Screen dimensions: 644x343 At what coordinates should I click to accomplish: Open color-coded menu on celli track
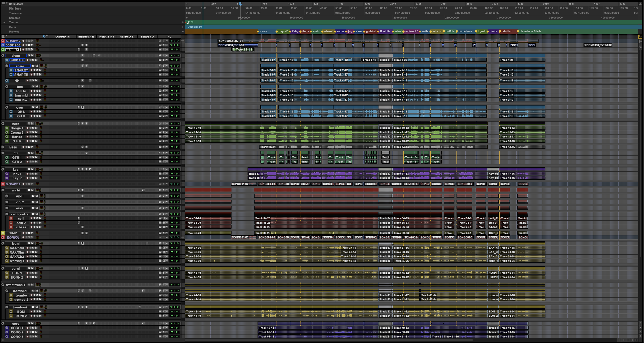coord(11,218)
